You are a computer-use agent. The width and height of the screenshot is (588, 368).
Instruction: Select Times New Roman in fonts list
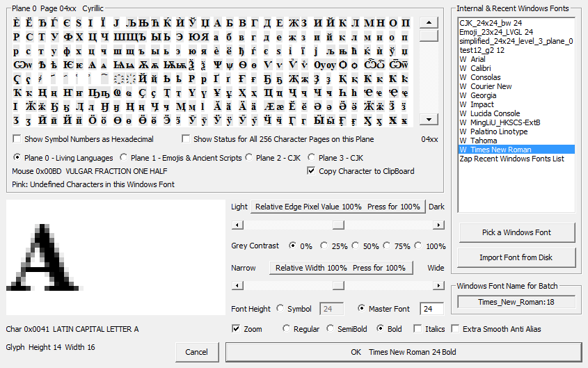[517, 150]
